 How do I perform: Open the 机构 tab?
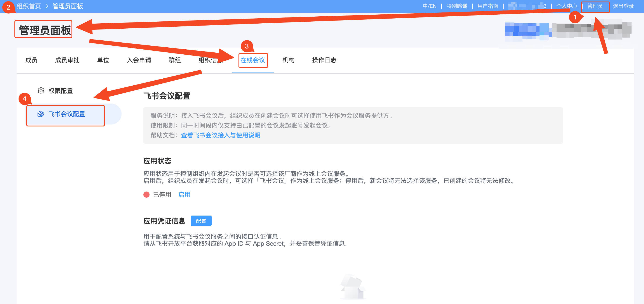pyautogui.click(x=289, y=60)
